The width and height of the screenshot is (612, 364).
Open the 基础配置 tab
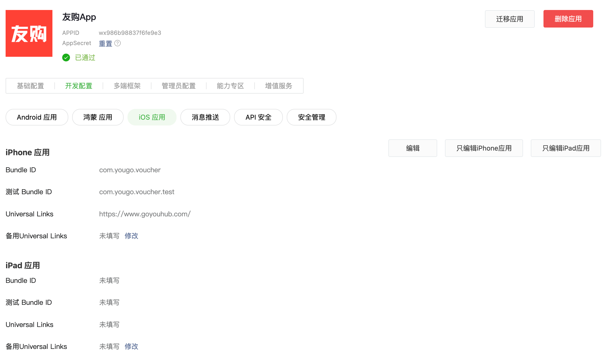pos(30,86)
